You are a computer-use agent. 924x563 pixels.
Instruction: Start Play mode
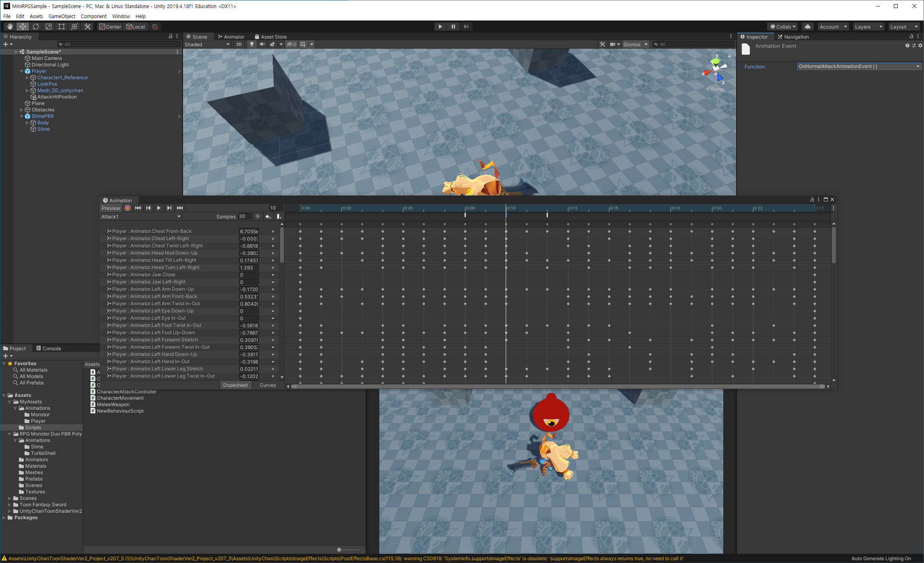pos(440,27)
